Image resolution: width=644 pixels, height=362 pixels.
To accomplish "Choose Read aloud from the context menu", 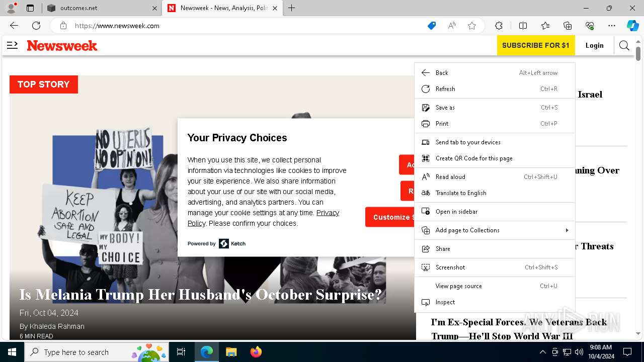I will pyautogui.click(x=495, y=177).
